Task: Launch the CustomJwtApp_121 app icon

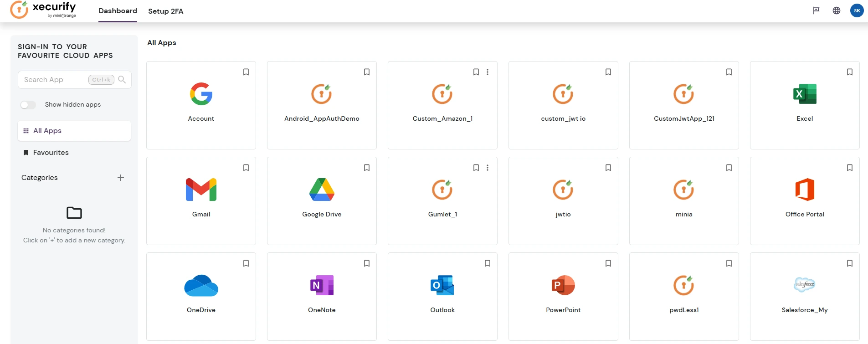Action: [684, 94]
